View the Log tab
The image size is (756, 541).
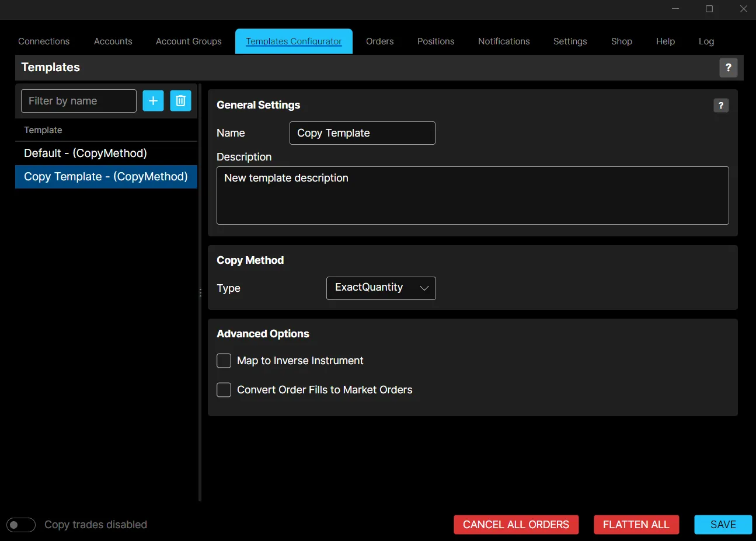coord(706,41)
